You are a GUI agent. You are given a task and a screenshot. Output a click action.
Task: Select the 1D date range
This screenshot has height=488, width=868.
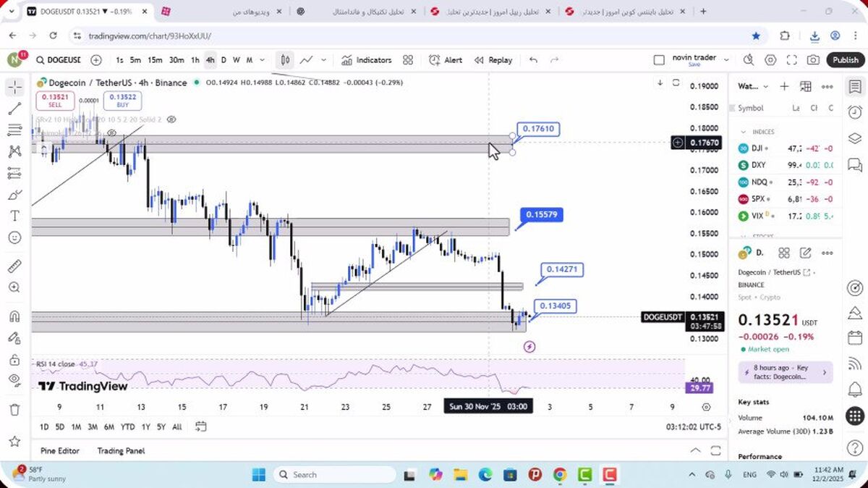(x=44, y=426)
